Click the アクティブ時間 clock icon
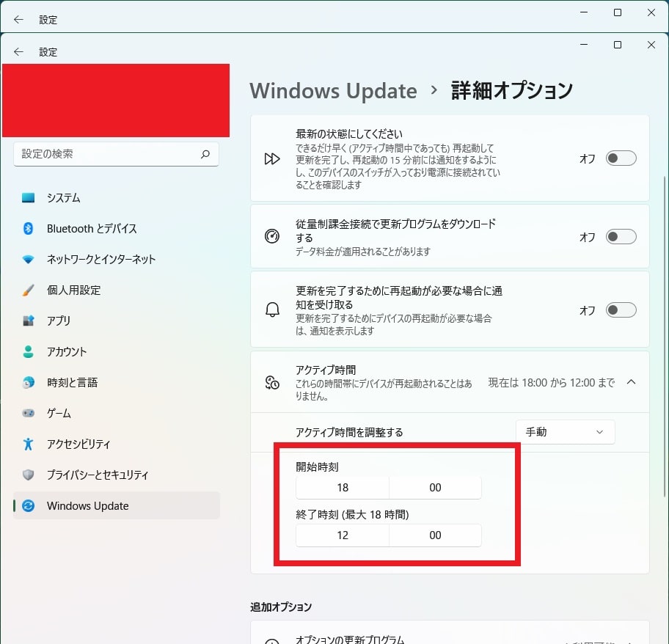The width and height of the screenshot is (669, 644). 272,383
